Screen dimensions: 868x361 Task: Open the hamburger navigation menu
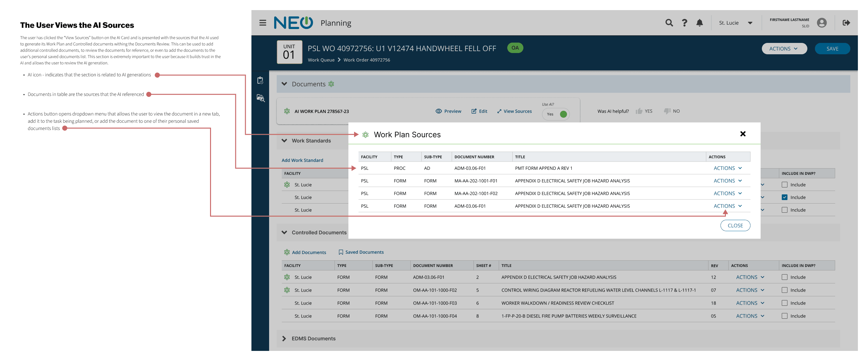click(262, 23)
